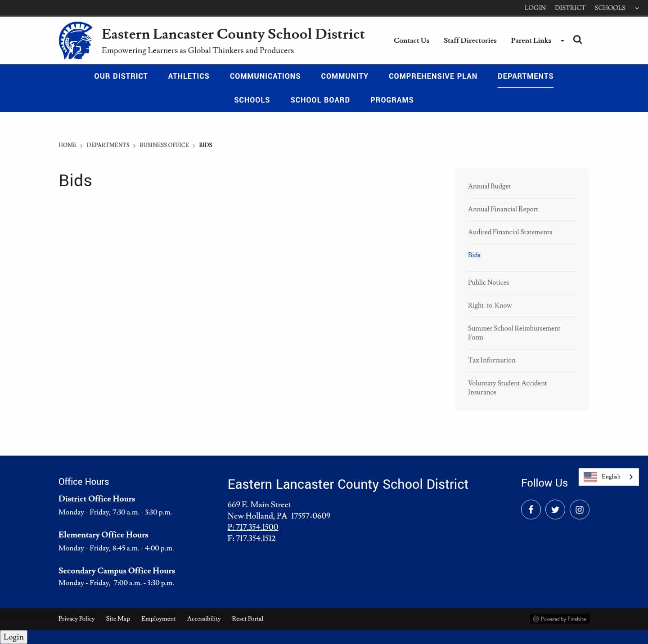
Task: Open the site search
Action: (x=578, y=40)
